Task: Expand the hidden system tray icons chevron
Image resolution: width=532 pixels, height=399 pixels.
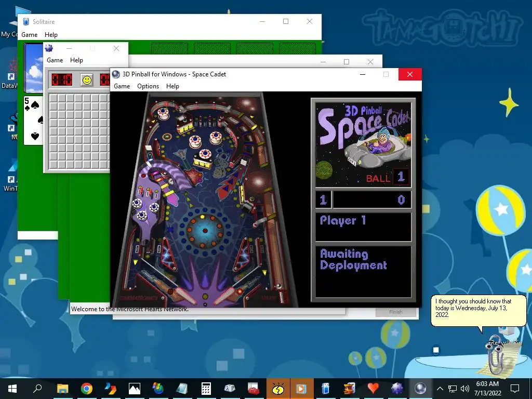Action: [440, 389]
